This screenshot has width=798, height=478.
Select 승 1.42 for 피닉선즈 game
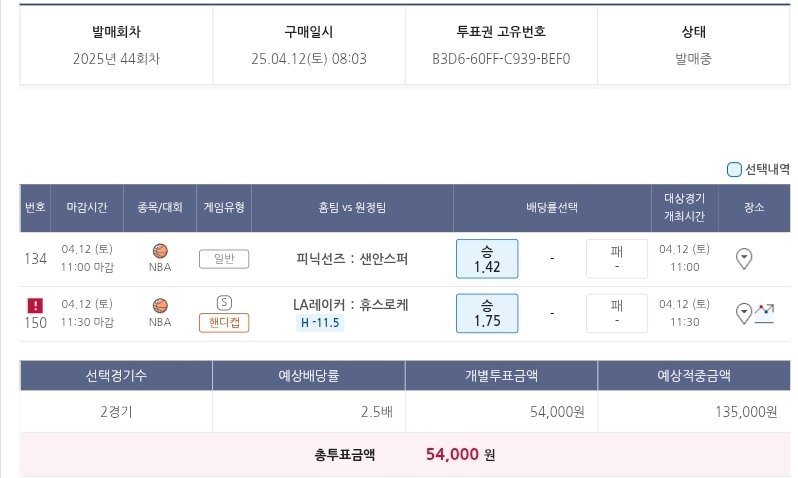[487, 259]
